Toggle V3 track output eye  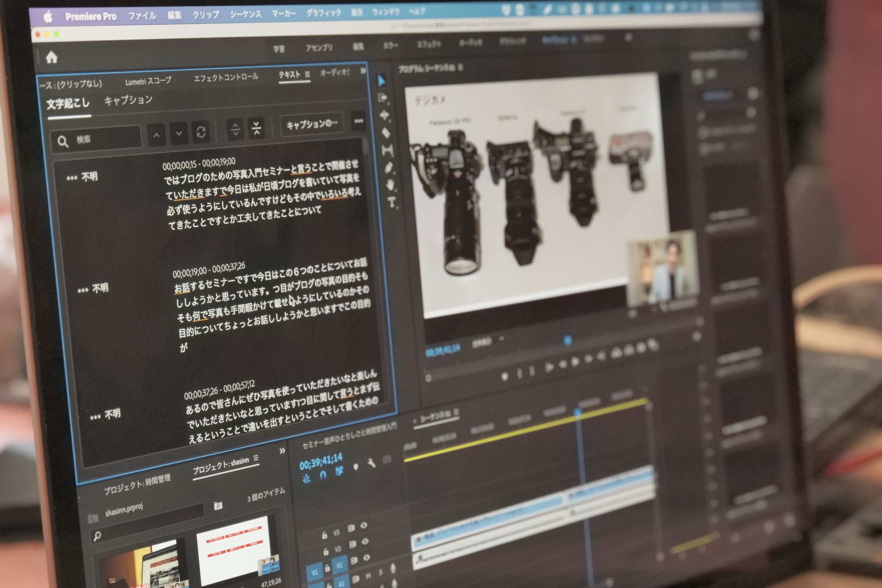(364, 525)
